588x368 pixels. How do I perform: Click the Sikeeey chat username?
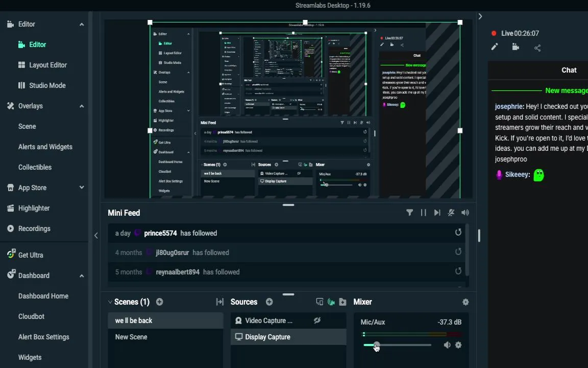coord(517,175)
